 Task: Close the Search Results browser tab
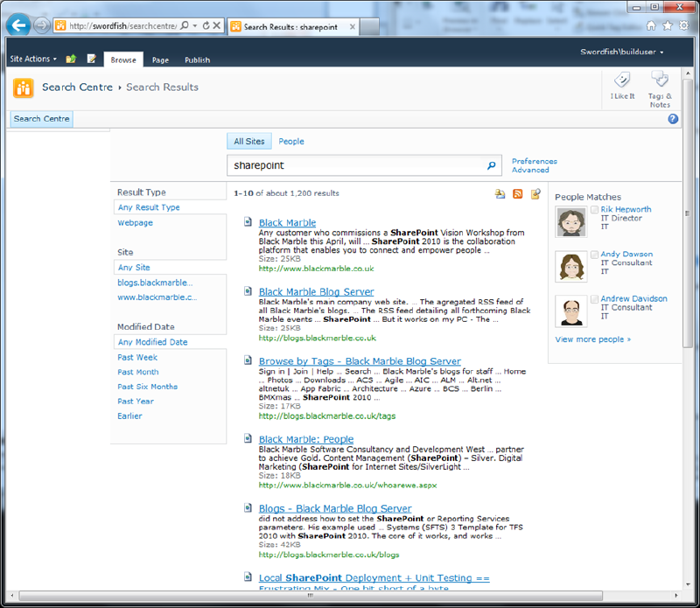(353, 27)
